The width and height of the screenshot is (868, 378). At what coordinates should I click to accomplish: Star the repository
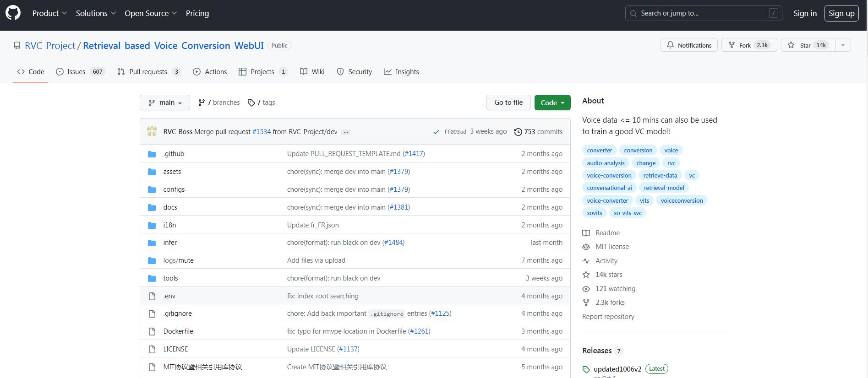tap(808, 45)
